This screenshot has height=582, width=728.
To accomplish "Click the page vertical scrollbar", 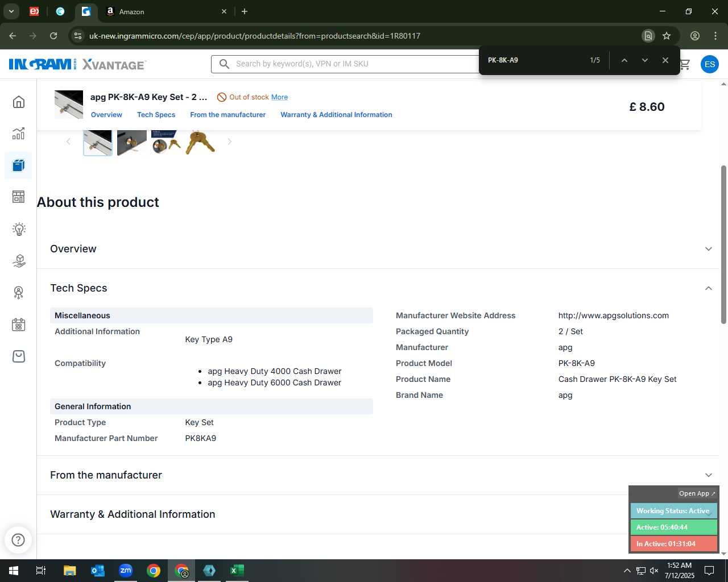I will click(723, 244).
